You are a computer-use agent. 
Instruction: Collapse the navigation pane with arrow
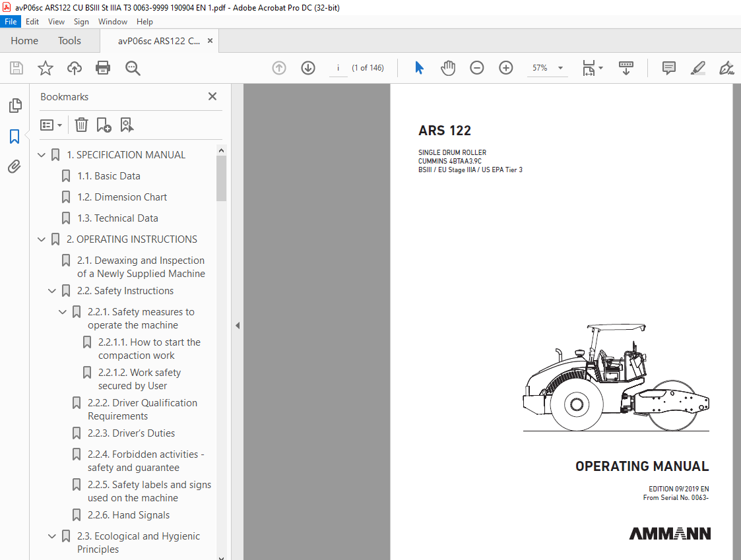[x=238, y=326]
